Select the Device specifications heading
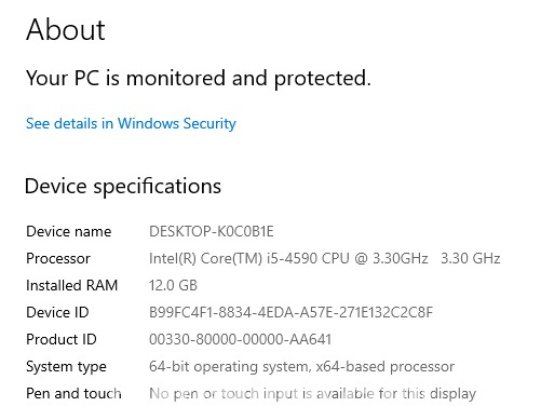 [123, 186]
